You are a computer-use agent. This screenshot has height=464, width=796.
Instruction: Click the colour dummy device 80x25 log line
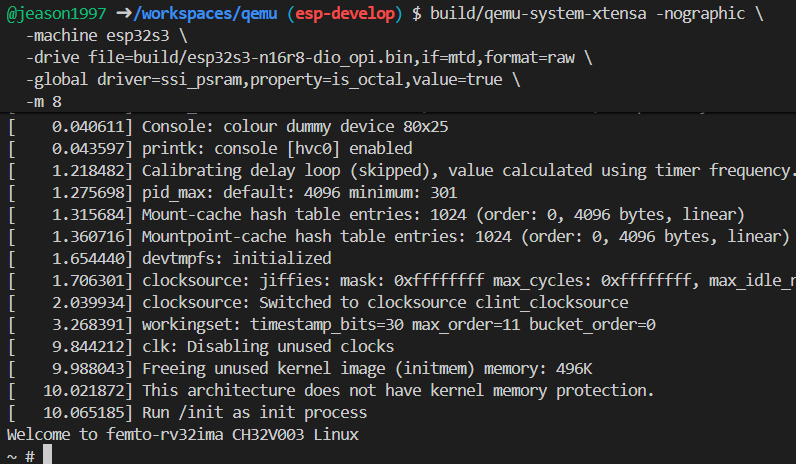coord(295,127)
